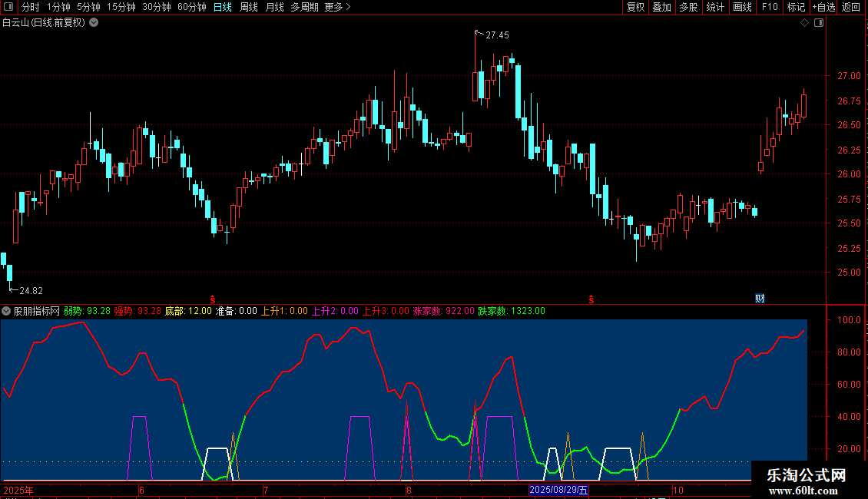Expand the 更多 periods menu
This screenshot has width=868, height=499.
(337, 7)
